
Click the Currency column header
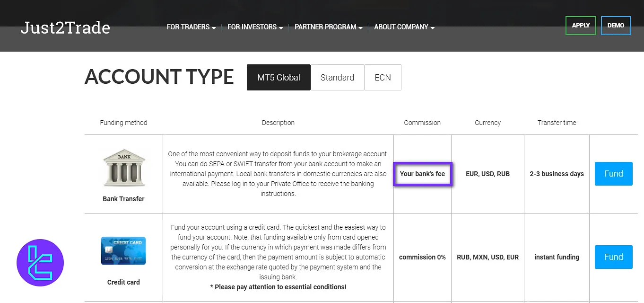click(x=487, y=123)
